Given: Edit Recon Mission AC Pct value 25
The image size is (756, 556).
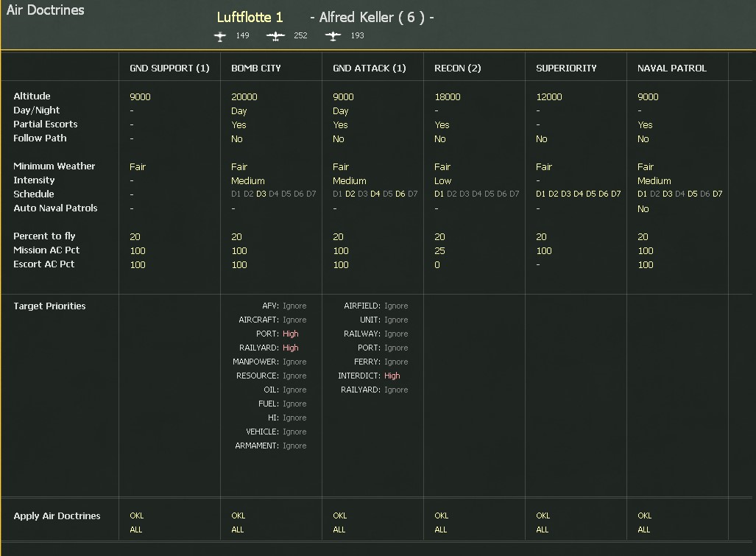Looking at the screenshot, I should click(439, 251).
